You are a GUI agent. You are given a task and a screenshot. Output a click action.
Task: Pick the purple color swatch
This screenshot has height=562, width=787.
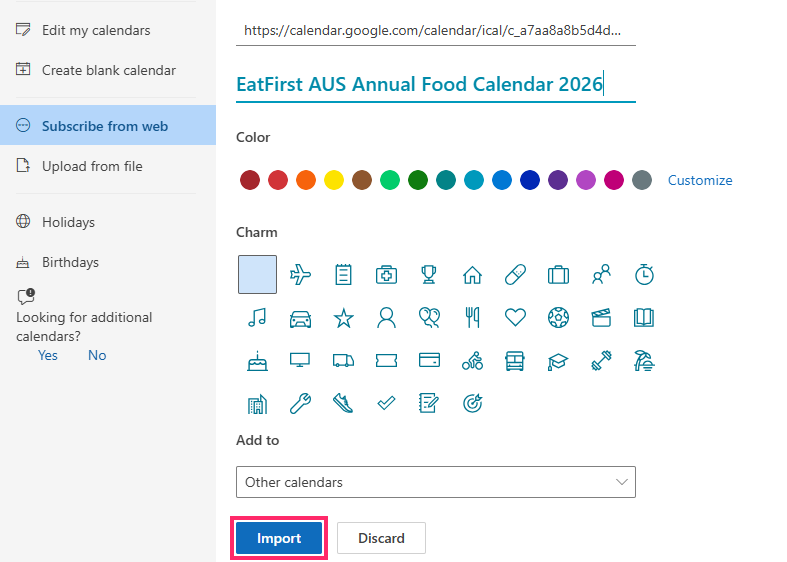point(558,180)
